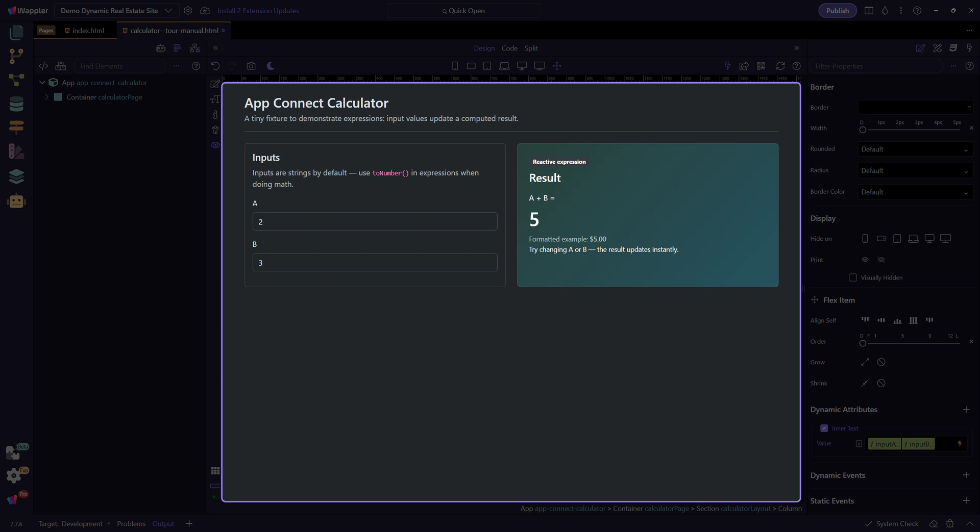This screenshot has height=532, width=980.
Task: Open project settings gear icon
Action: [188, 11]
